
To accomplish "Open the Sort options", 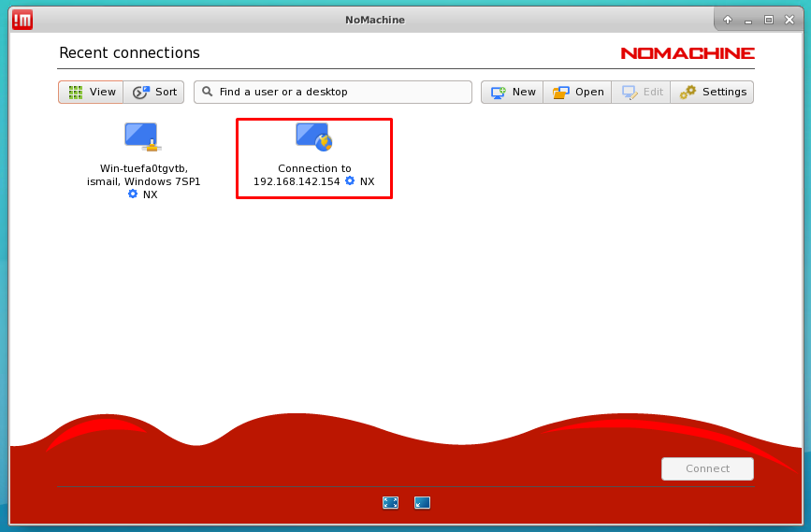I will tap(154, 92).
